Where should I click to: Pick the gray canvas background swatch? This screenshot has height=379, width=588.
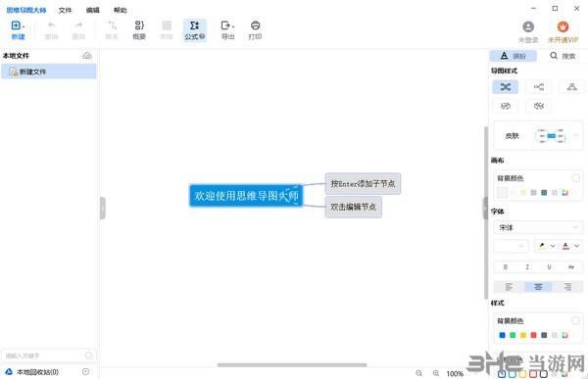tap(533, 192)
